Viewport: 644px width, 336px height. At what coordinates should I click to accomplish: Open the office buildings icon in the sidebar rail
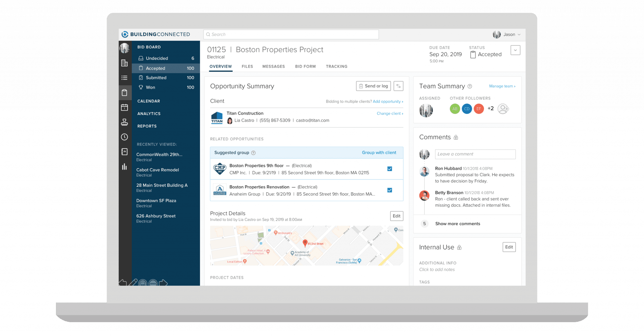125,63
